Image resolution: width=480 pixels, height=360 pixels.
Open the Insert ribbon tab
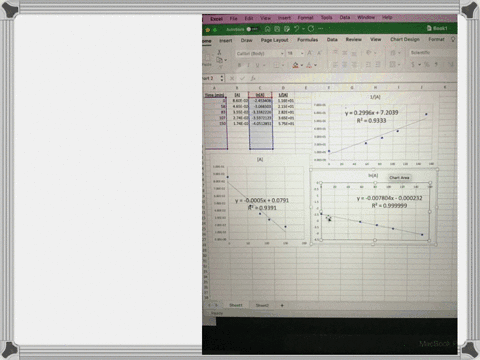[x=226, y=40]
